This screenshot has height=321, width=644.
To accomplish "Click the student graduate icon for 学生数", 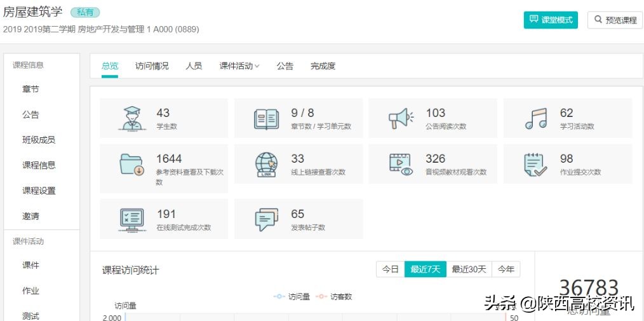I will (132, 118).
